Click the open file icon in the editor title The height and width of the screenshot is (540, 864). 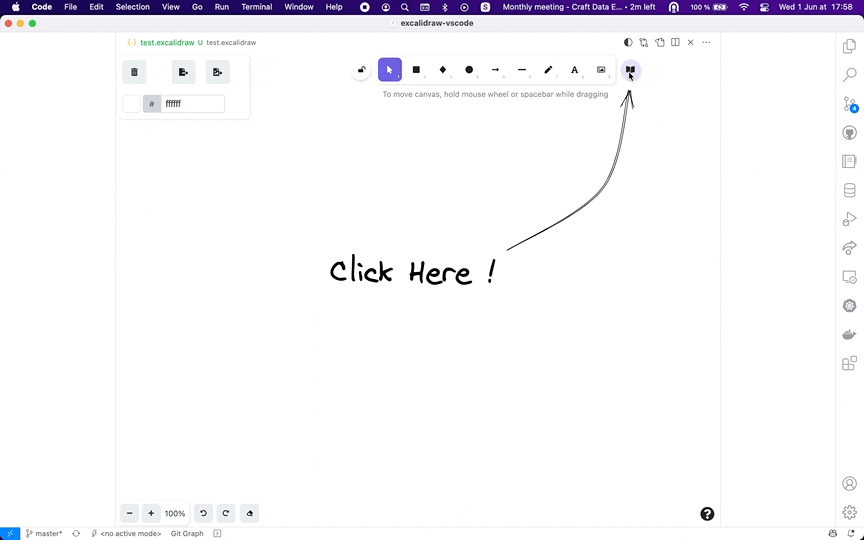click(660, 42)
